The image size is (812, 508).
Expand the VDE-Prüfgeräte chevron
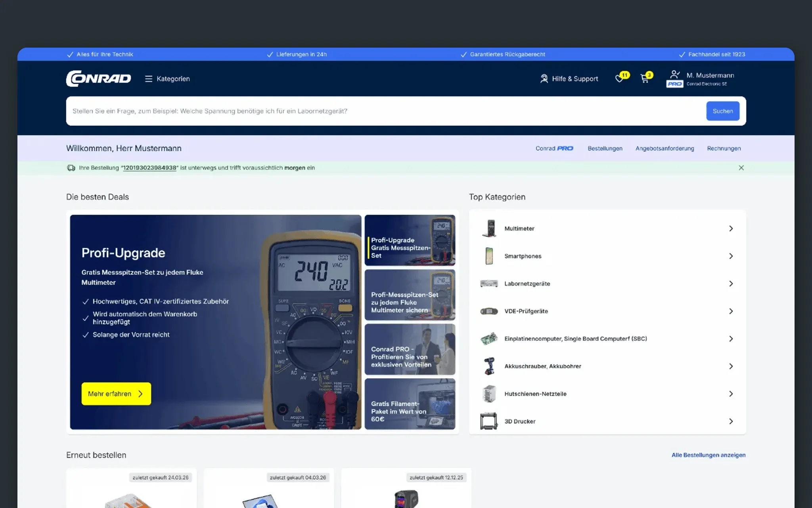coord(731,311)
